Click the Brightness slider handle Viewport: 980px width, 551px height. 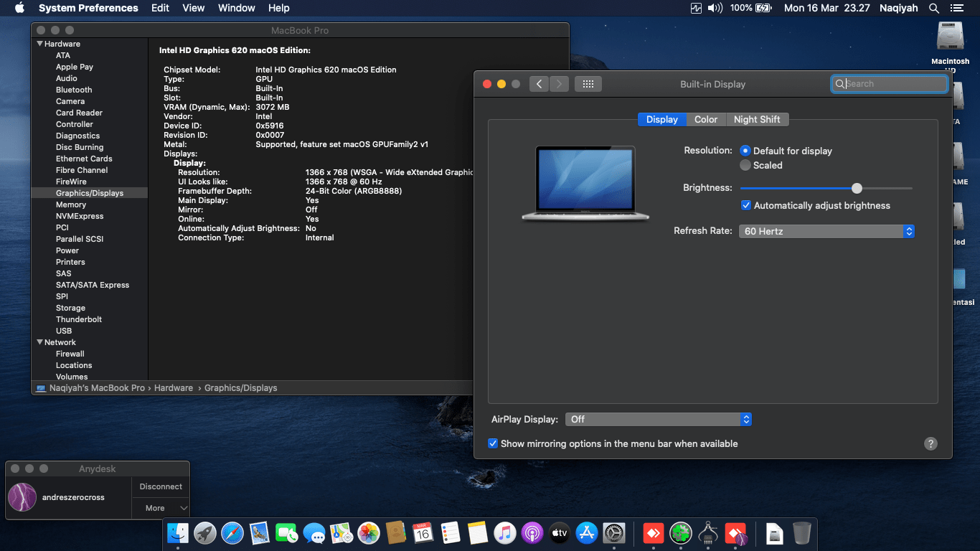pos(857,188)
